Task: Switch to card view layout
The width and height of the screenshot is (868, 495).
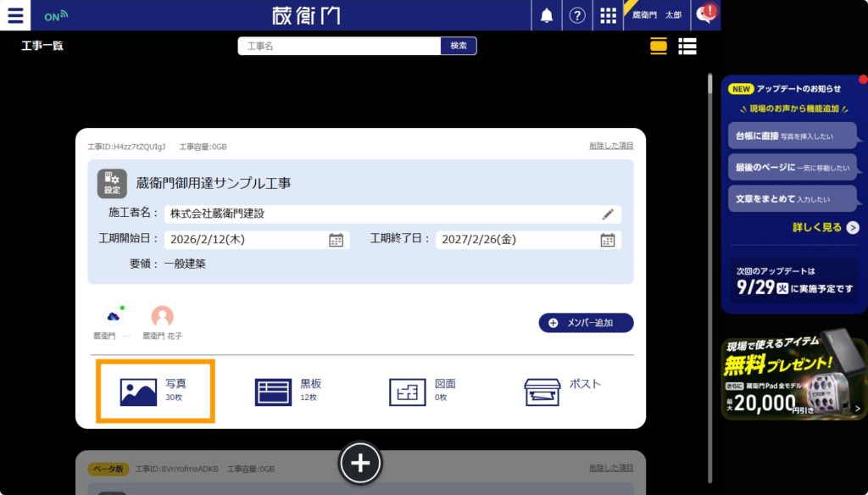Action: pyautogui.click(x=658, y=47)
